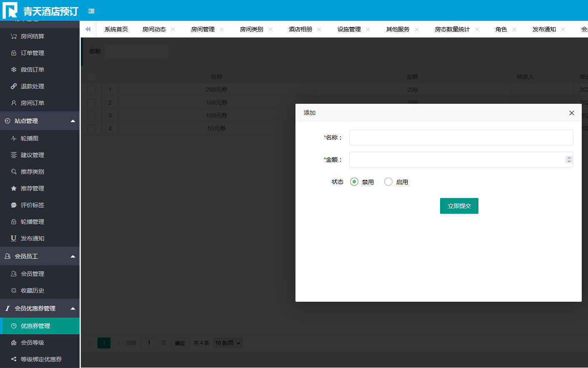The width and height of the screenshot is (588, 368).
Task: Toggle sidebar with the header menu icon
Action: (91, 11)
